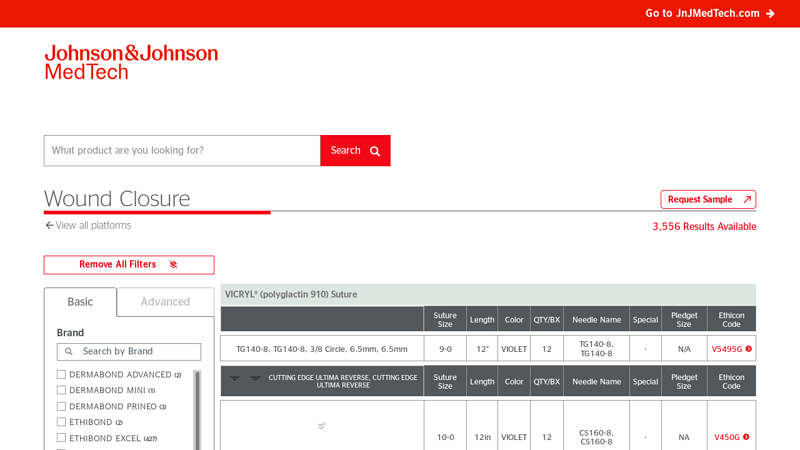
Task: Click the back arrow beside View all platforms
Action: (x=49, y=226)
